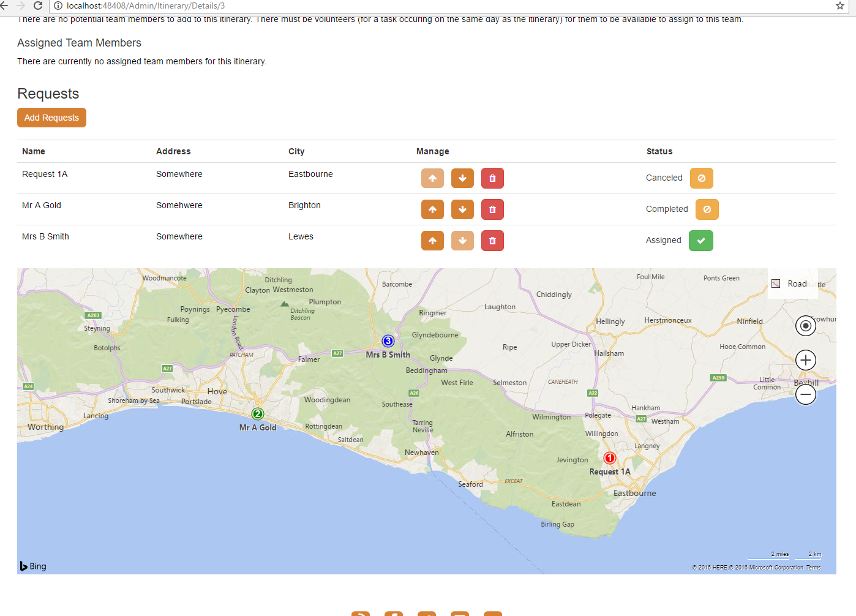Move Mr A Gold up in the list
The height and width of the screenshot is (616, 856).
pos(432,209)
